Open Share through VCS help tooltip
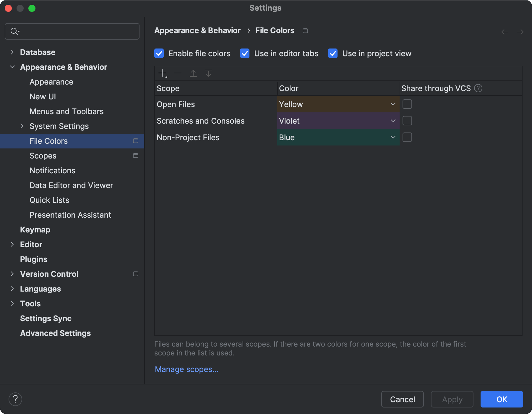 pyautogui.click(x=478, y=88)
